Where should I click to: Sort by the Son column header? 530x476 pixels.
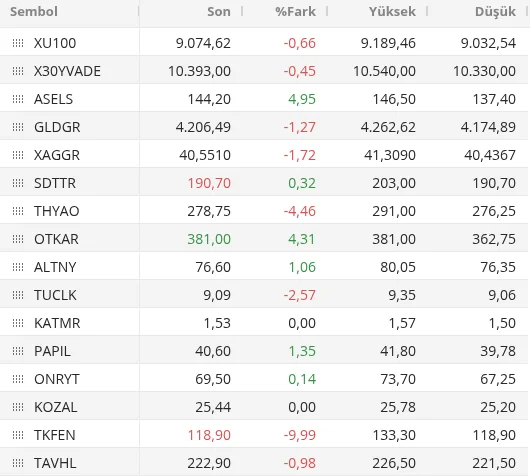click(219, 11)
